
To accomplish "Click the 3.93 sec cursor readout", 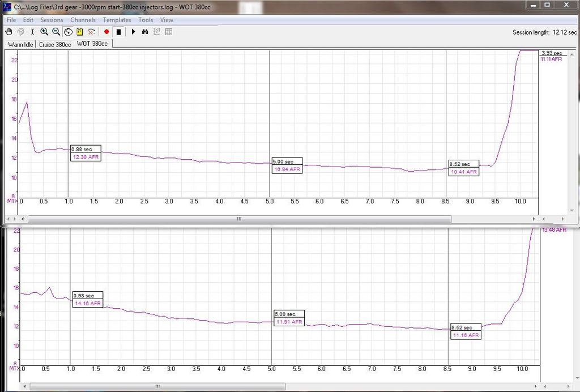I will [552, 53].
